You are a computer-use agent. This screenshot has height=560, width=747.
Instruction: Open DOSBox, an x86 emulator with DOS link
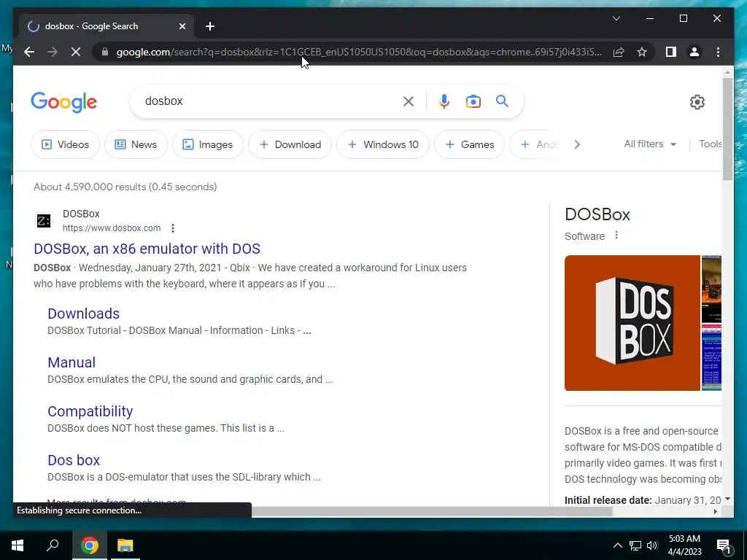tap(147, 249)
